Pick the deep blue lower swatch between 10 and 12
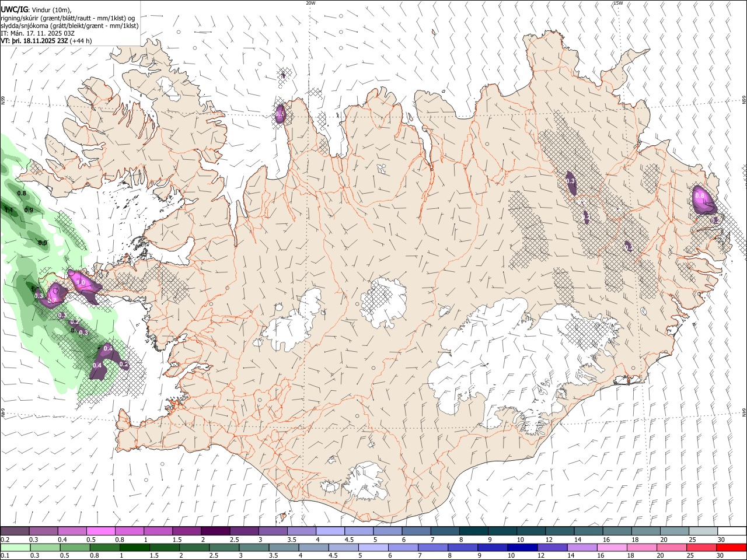 click(523, 547)
